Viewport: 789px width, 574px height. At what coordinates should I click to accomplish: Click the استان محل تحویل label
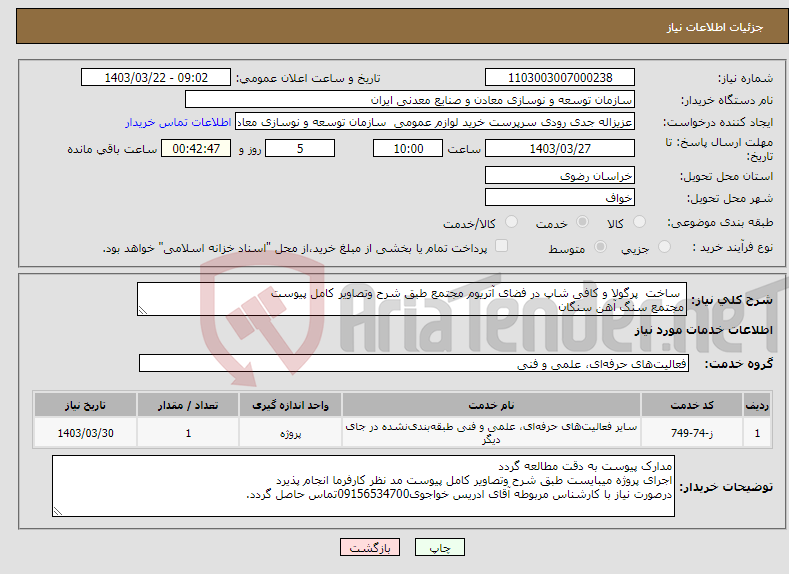(727, 176)
